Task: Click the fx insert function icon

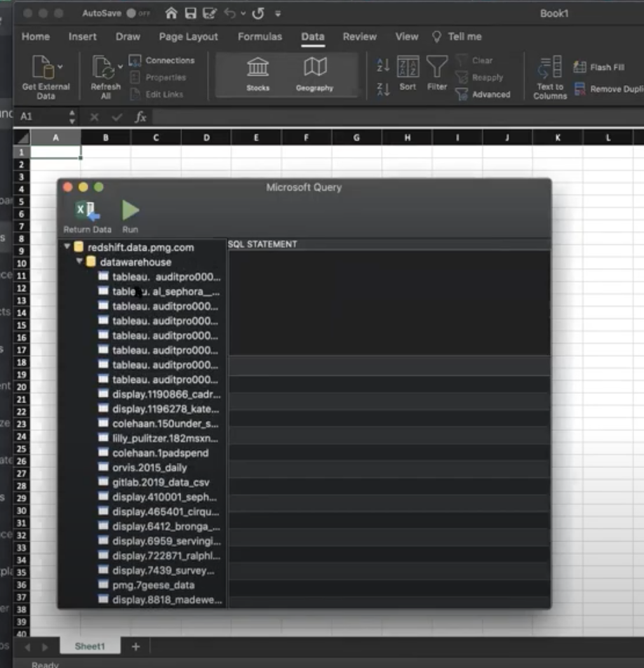Action: 140,116
